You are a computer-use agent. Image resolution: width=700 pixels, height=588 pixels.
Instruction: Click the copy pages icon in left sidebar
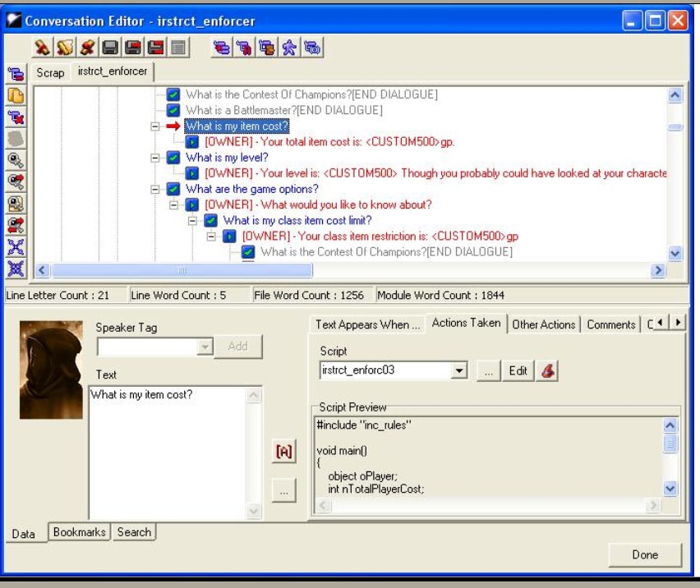[15, 96]
